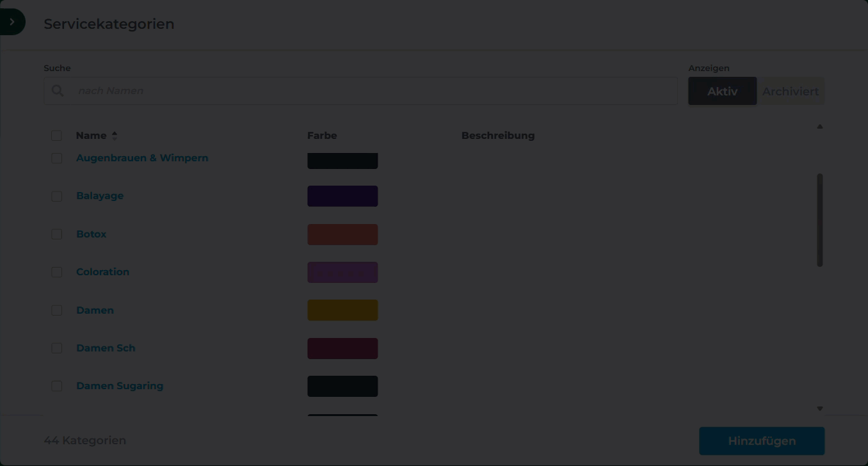The image size is (868, 466).
Task: Click the Damen color swatch
Action: point(342,310)
